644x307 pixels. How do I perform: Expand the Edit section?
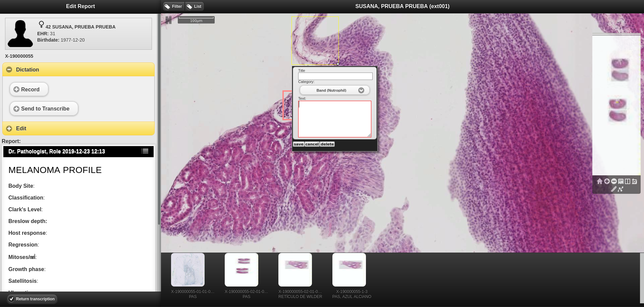9,129
